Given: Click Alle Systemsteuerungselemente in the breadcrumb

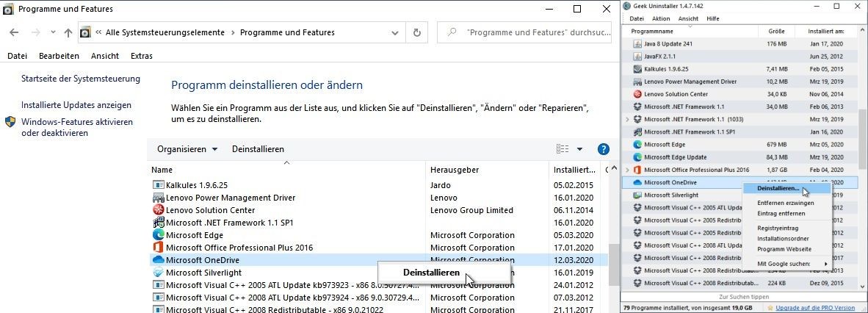Looking at the screenshot, I should coord(165,32).
